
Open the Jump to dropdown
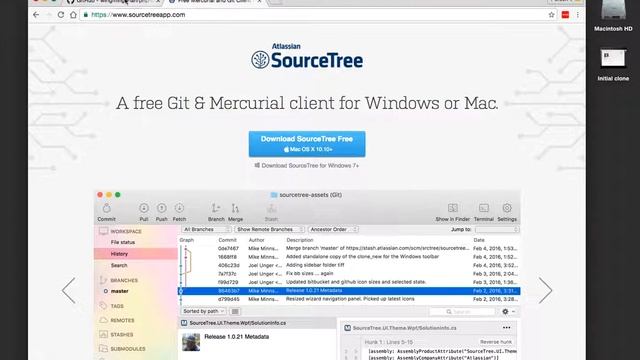[x=497, y=230]
